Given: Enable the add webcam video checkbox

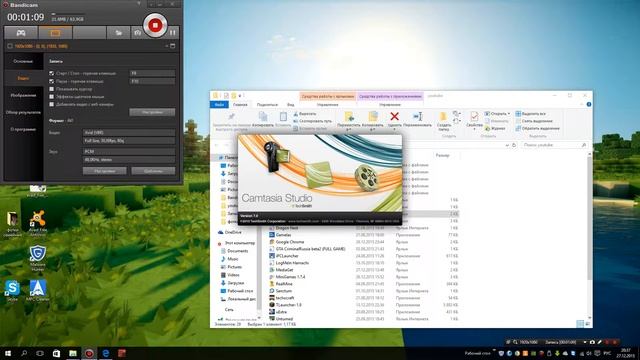Looking at the screenshot, I should [51, 104].
